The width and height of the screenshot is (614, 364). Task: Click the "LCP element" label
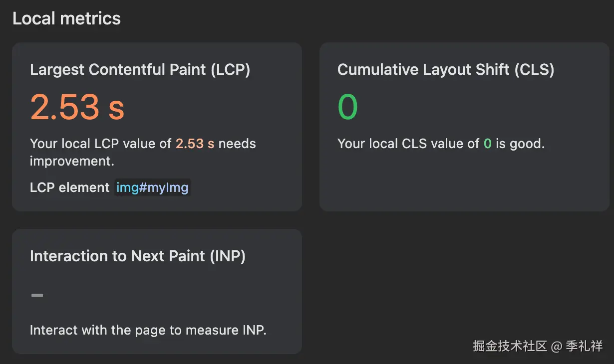point(69,188)
